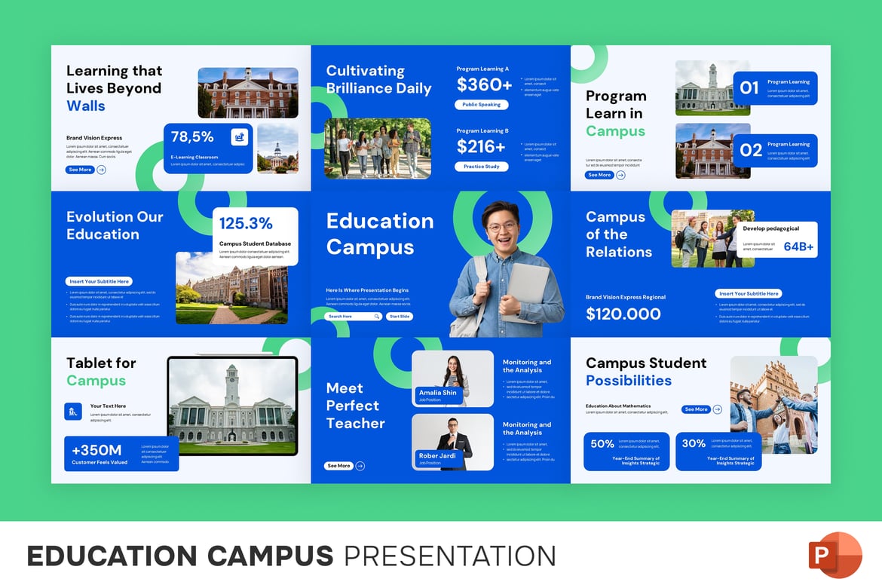Click the Public Speaking pill button

pos(482,105)
